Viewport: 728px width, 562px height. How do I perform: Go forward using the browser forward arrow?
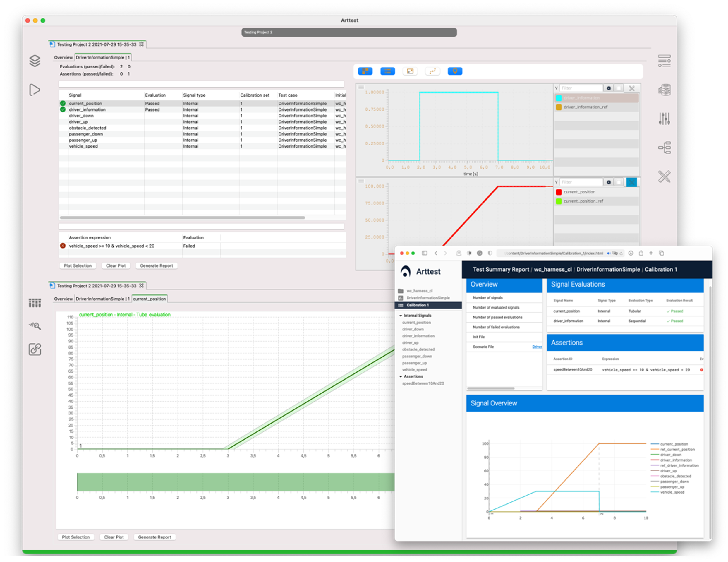coord(445,253)
